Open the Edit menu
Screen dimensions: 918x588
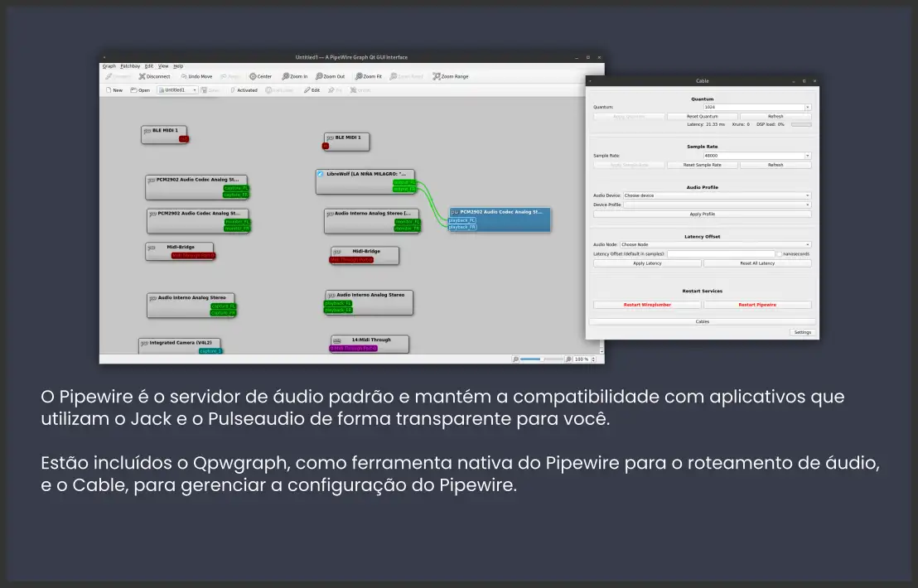148,66
